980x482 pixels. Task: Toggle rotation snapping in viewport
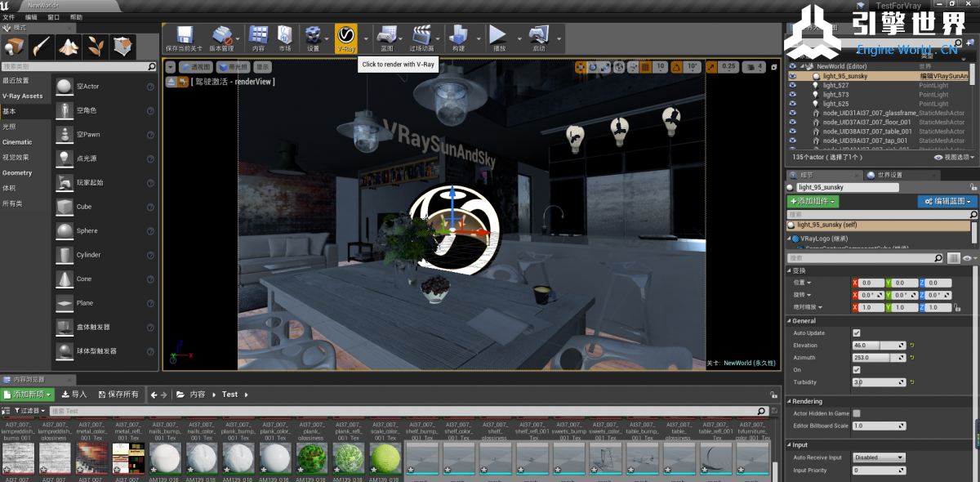(x=675, y=67)
